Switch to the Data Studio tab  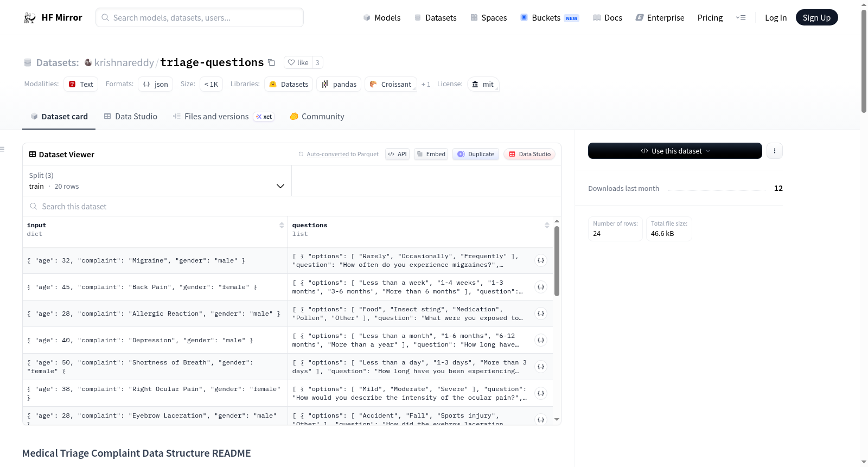131,117
